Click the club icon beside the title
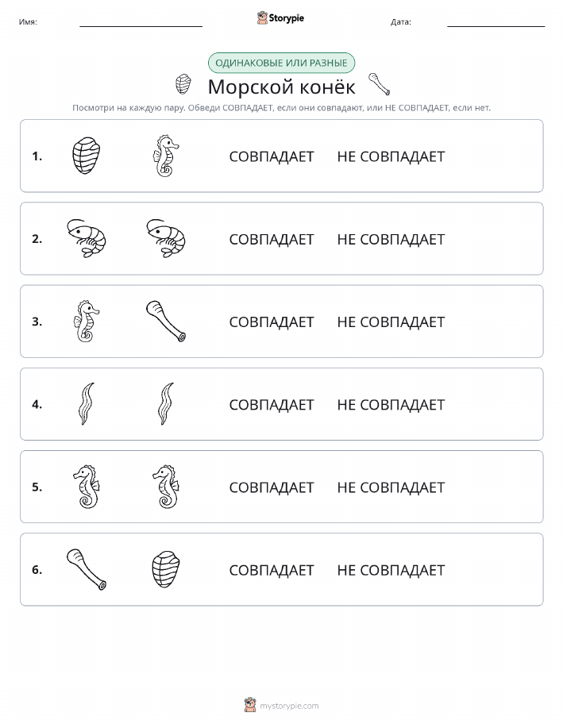This screenshot has width=563, height=728. [x=379, y=84]
